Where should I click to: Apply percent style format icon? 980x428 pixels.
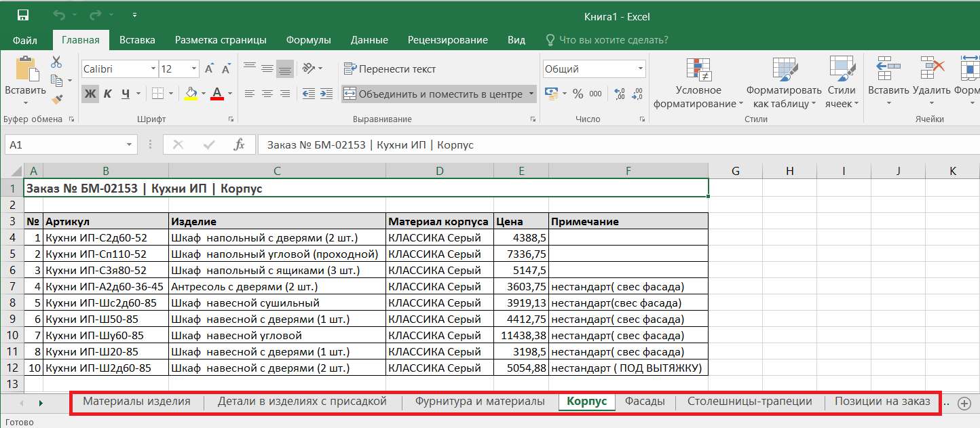pos(578,94)
